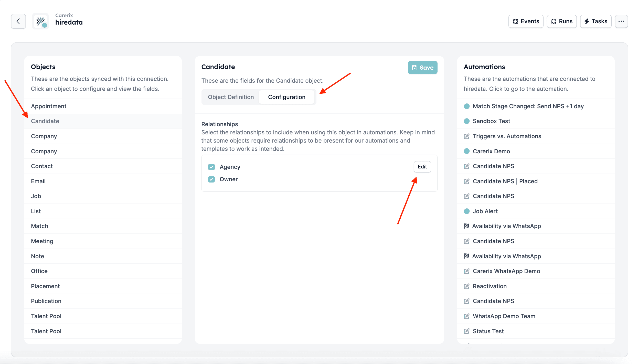Open the Carerix Demo automation
638x364 pixels.
(536, 151)
